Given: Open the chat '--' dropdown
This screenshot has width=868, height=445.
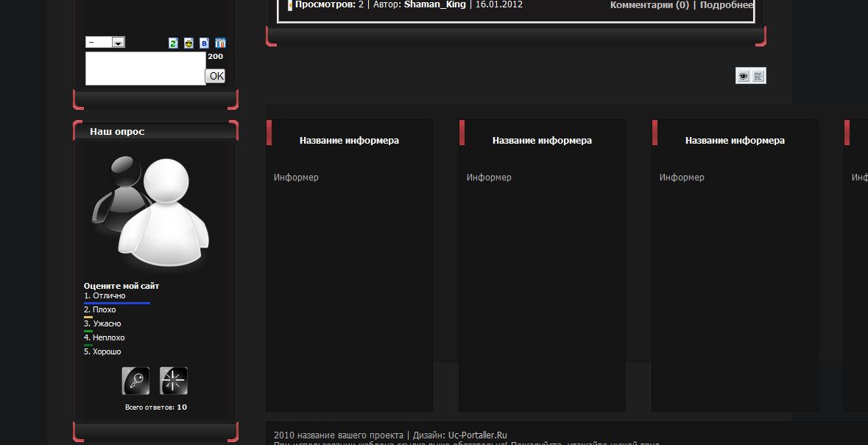Looking at the screenshot, I should tap(105, 43).
